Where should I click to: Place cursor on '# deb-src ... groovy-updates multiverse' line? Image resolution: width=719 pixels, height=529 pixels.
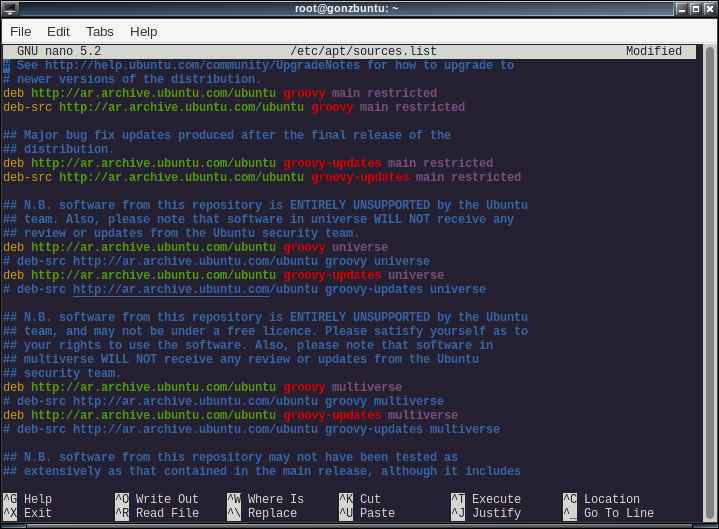click(251, 429)
